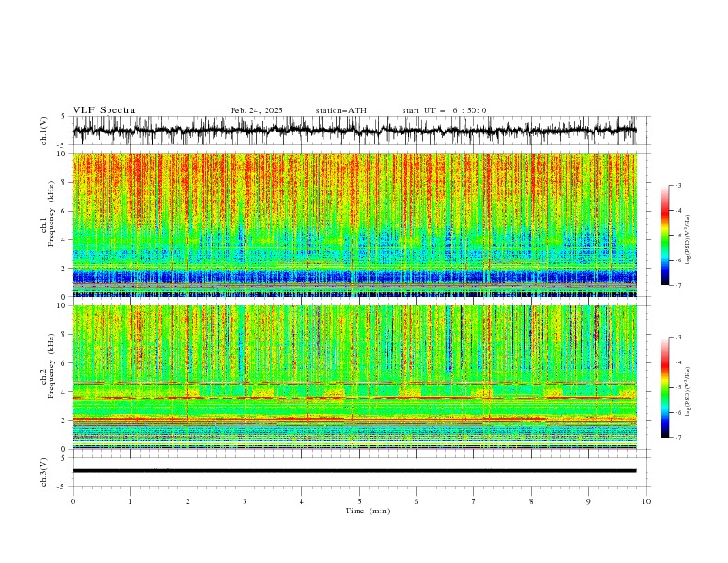The image size is (728, 563).
Task: Click the "8" kHz tick on ch.1 frequency axis
Action: pos(65,182)
